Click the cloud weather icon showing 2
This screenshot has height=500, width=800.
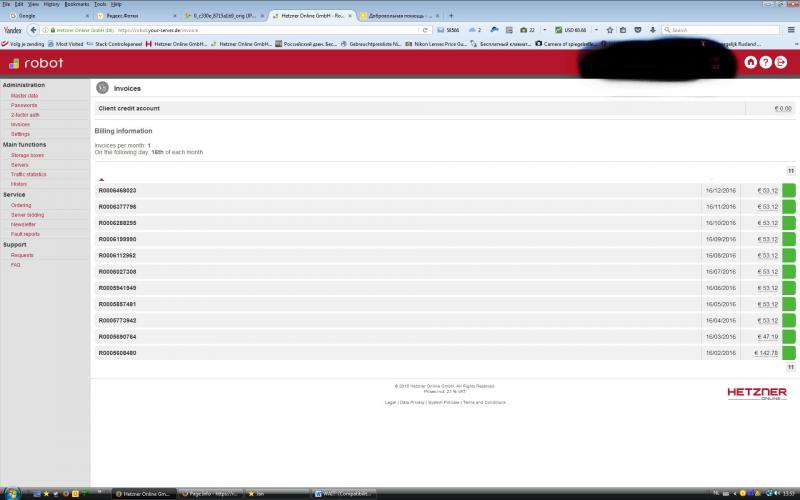coord(475,30)
